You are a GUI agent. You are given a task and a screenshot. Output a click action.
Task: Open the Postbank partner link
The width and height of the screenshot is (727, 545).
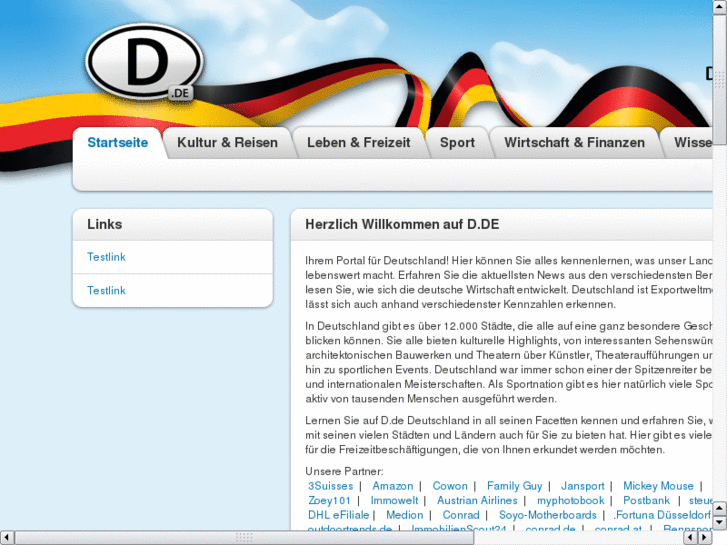(x=646, y=500)
